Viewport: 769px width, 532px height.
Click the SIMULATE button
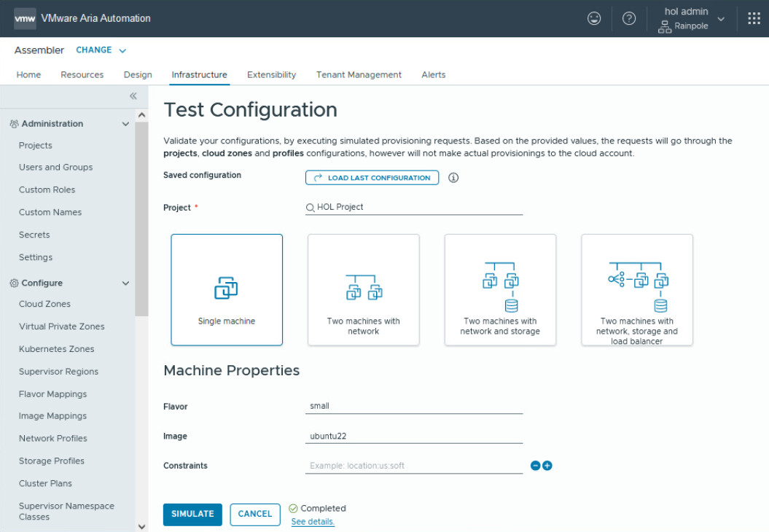pyautogui.click(x=192, y=515)
